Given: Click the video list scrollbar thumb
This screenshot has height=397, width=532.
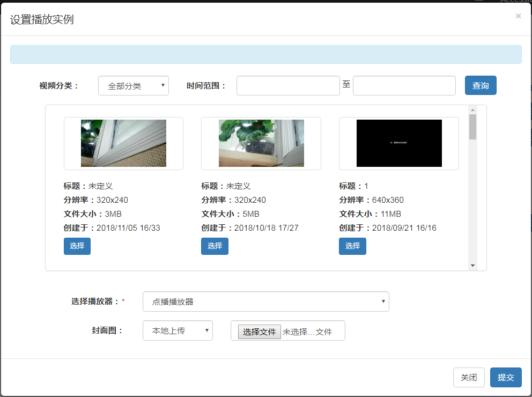Looking at the screenshot, I should pyautogui.click(x=472, y=127).
